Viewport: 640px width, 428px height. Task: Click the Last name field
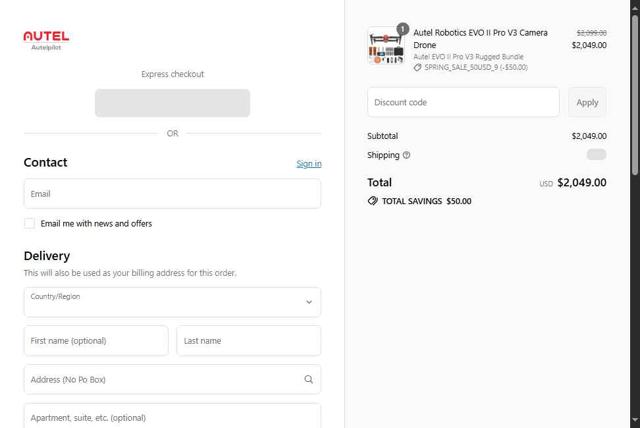pos(249,341)
